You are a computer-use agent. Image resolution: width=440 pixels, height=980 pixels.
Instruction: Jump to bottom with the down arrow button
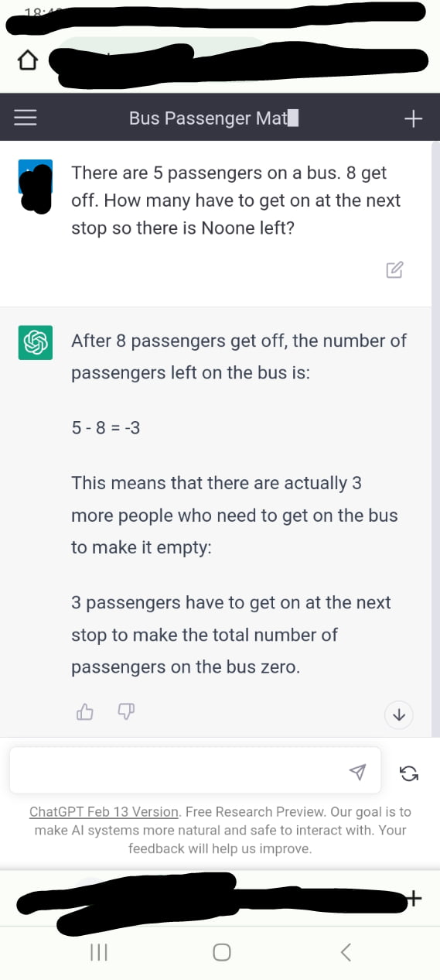399,714
